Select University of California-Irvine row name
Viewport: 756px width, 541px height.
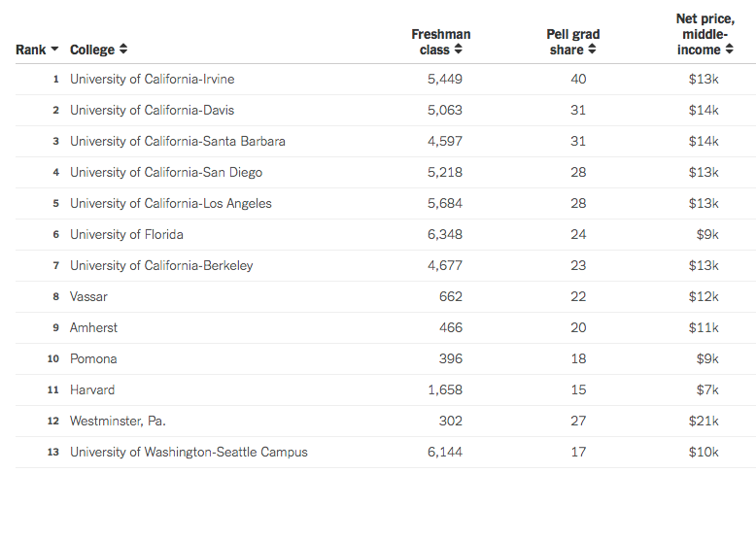click(152, 79)
